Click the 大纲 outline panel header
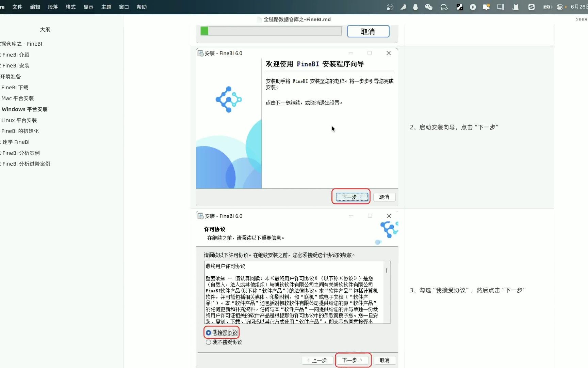 45,30
